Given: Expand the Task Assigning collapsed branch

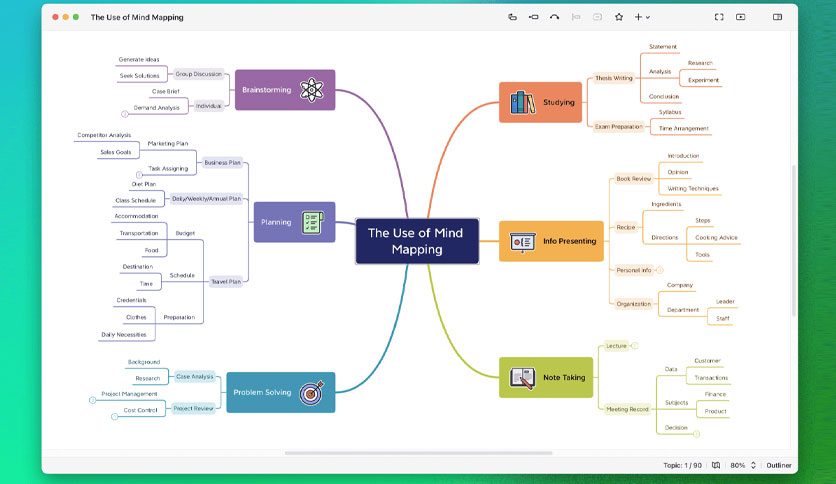Looking at the screenshot, I should [x=139, y=175].
